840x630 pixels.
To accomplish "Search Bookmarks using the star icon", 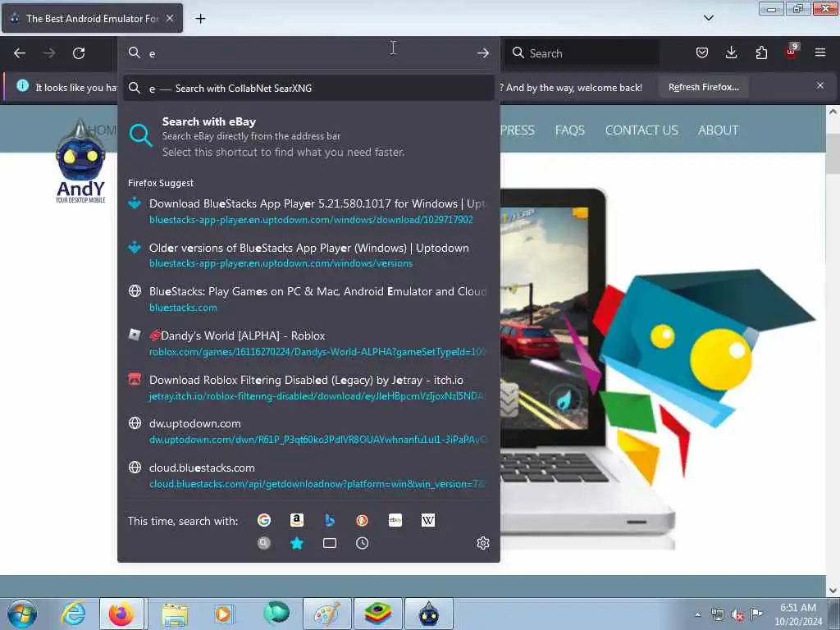I will pyautogui.click(x=297, y=543).
